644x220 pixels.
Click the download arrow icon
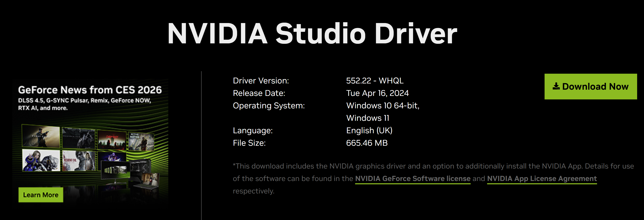click(x=556, y=86)
